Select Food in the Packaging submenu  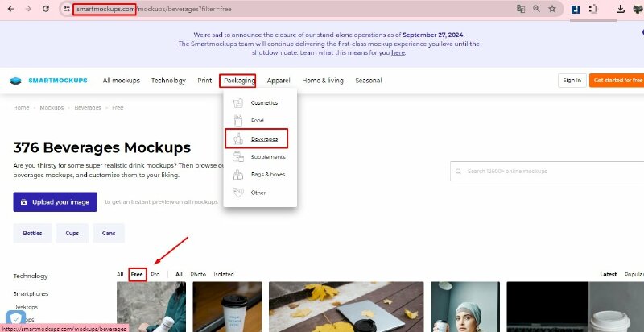(257, 121)
